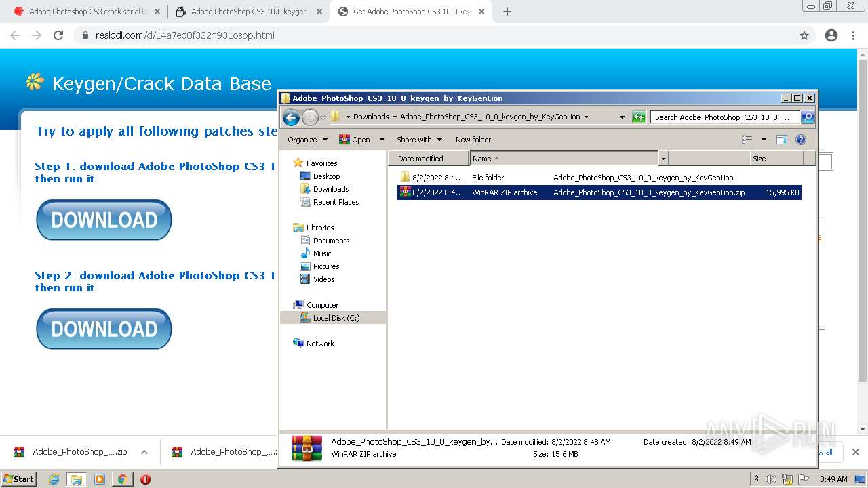Click New folder in Explorer toolbar
Image resolution: width=868 pixels, height=488 pixels.
pos(473,140)
